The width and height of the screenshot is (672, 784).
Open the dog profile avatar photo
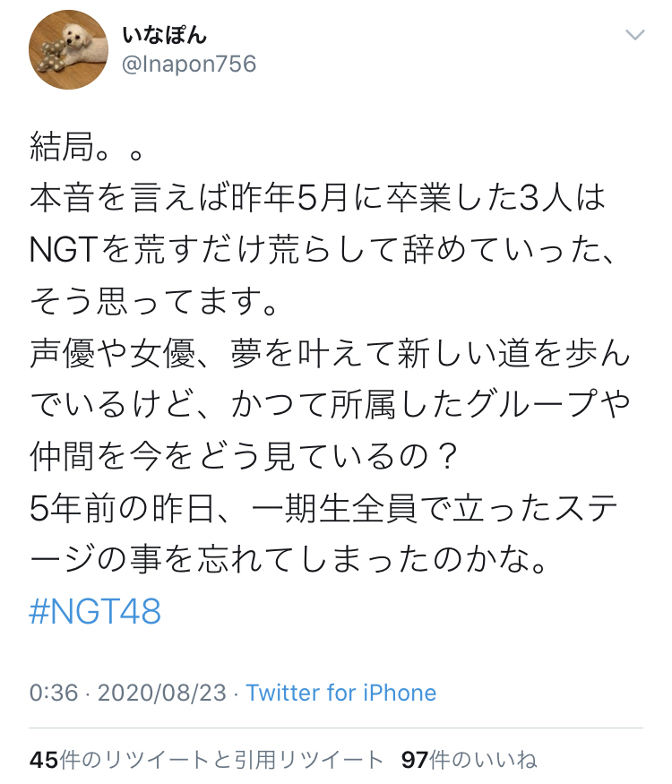point(68,49)
